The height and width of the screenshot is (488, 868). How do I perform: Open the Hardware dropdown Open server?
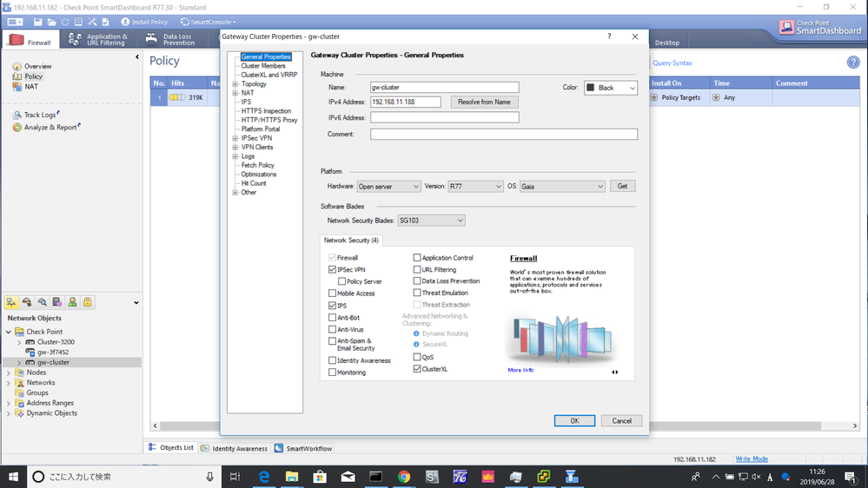(388, 187)
